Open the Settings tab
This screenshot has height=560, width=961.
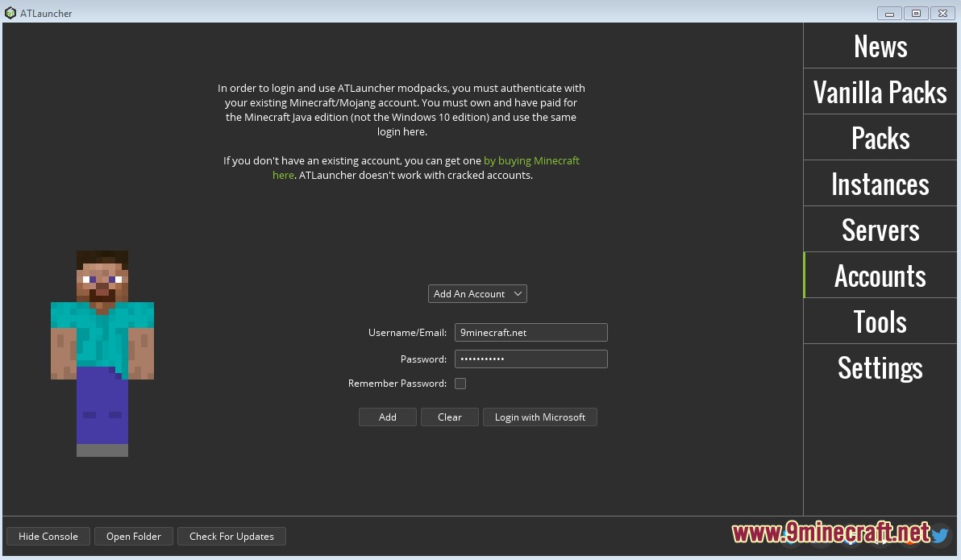pyautogui.click(x=880, y=367)
